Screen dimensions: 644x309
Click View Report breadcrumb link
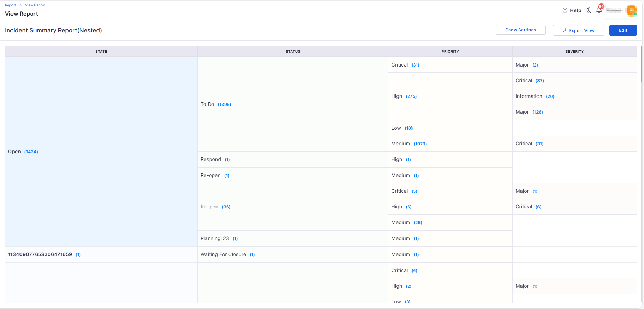[x=35, y=5]
